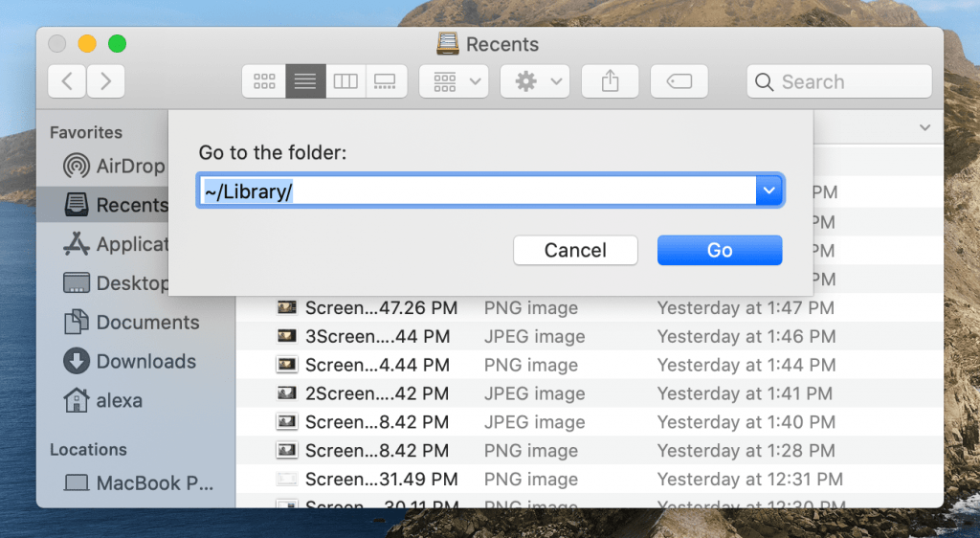The height and width of the screenshot is (538, 980).
Task: Select the 3Screen JPEG image file
Action: (377, 336)
